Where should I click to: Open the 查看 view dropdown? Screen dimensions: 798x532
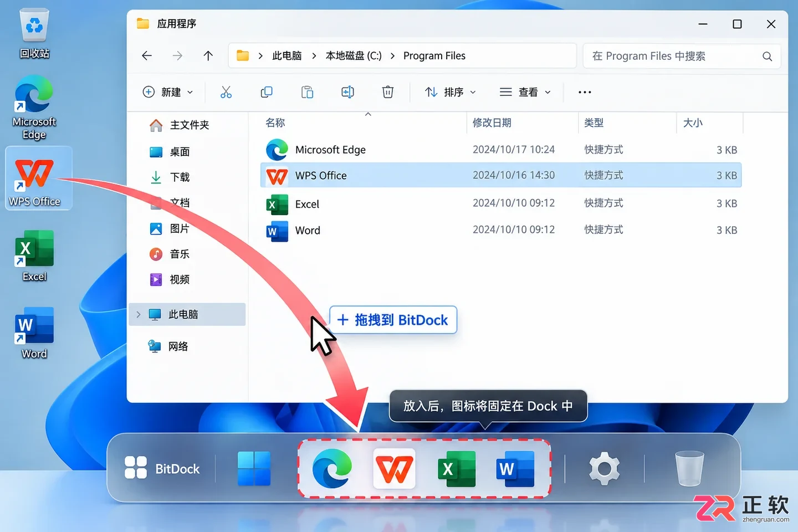click(x=525, y=92)
